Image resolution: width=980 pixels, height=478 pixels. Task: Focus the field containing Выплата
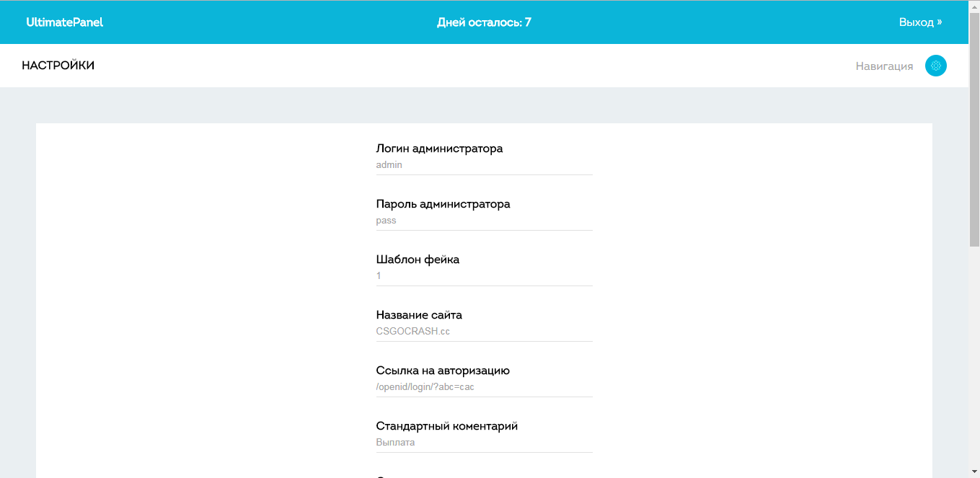(484, 443)
